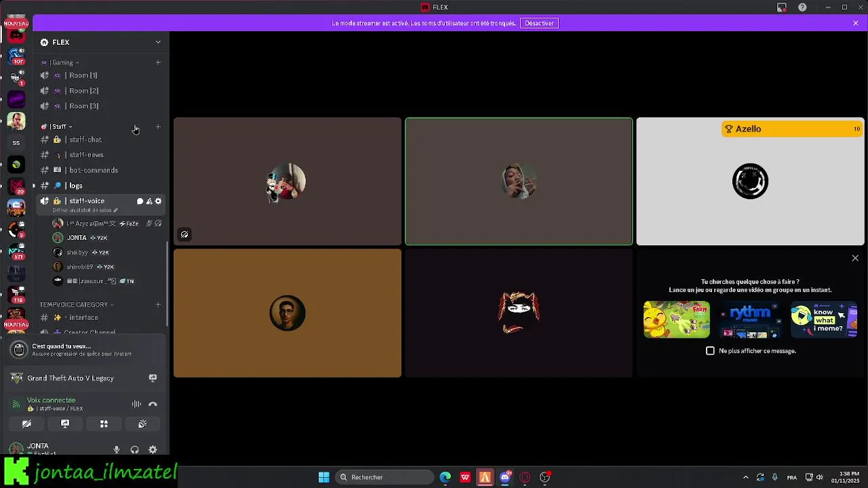
Task: Stream Grand Theft Auto V Legacy
Action: point(153,378)
